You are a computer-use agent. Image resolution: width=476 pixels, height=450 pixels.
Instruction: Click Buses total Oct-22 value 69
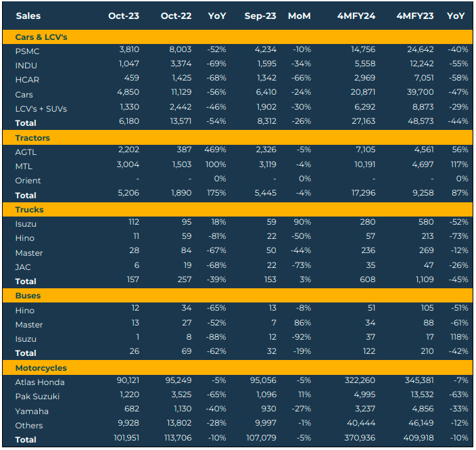pyautogui.click(x=187, y=351)
